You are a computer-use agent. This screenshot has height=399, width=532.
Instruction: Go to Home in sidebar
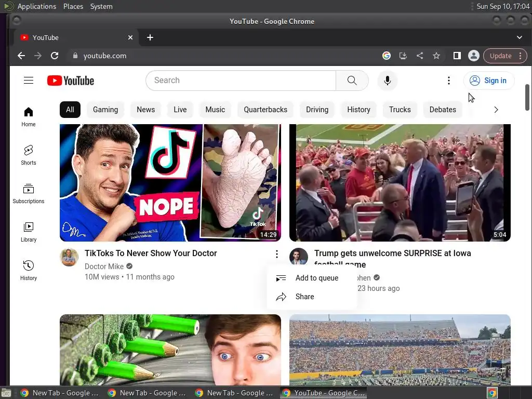tap(29, 117)
